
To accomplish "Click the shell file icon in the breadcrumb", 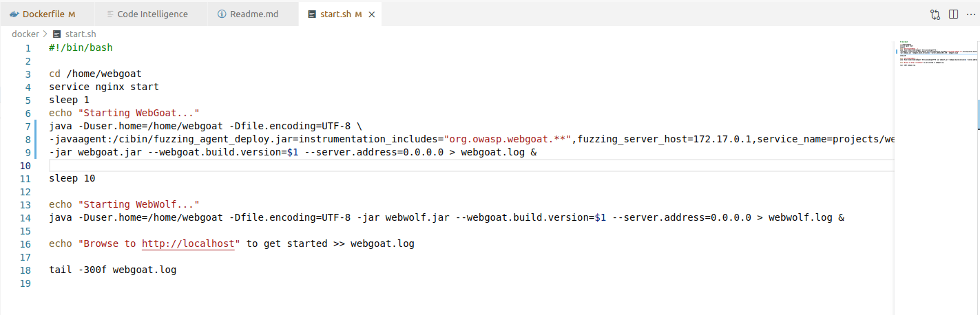I will [x=56, y=34].
